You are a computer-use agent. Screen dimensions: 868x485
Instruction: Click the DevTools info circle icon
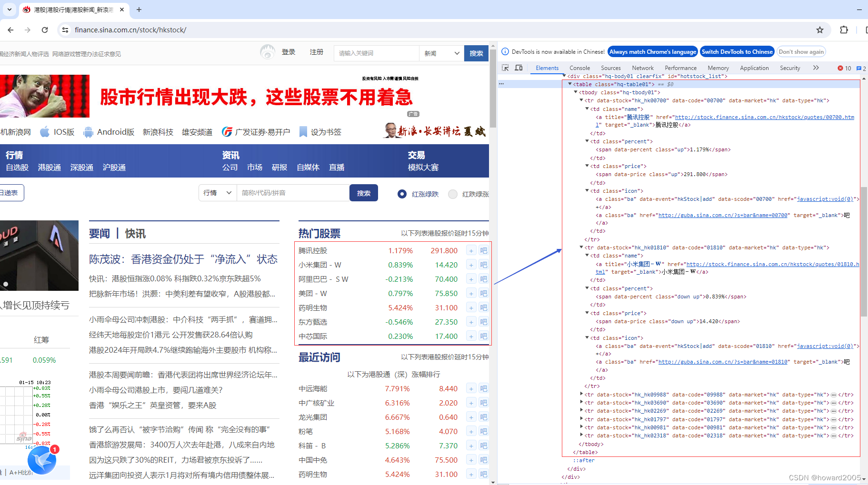pos(505,52)
